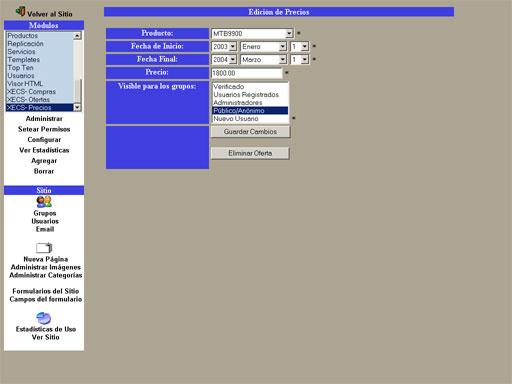Open the Email link

point(45,229)
